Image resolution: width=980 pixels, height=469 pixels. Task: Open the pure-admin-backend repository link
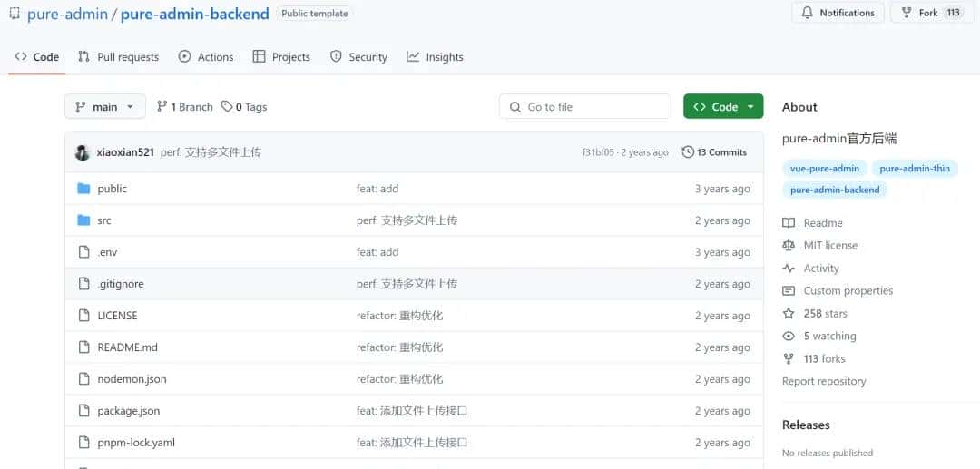(194, 14)
